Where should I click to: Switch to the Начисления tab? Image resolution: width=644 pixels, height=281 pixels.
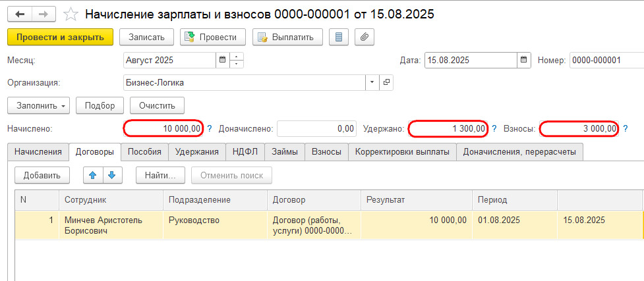coord(38,152)
